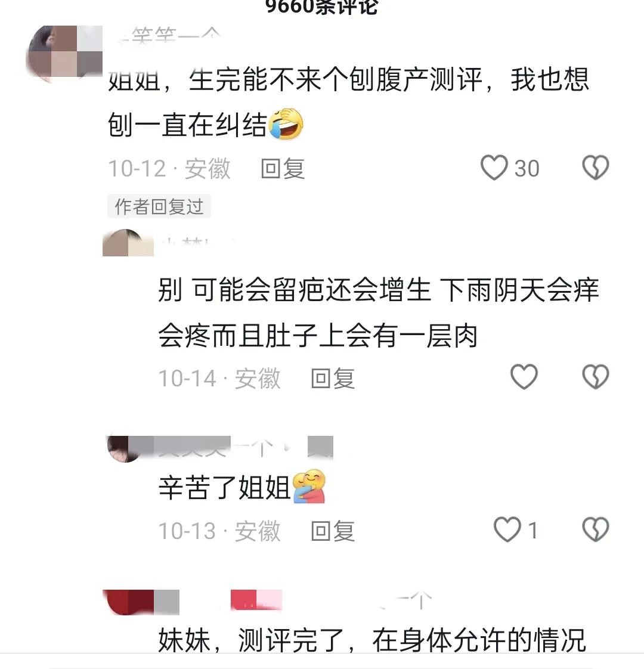Image resolution: width=644 pixels, height=669 pixels.
Task: Tap comment text 姐姐，生完能不来个刨腹产测评
Action: tap(295, 80)
